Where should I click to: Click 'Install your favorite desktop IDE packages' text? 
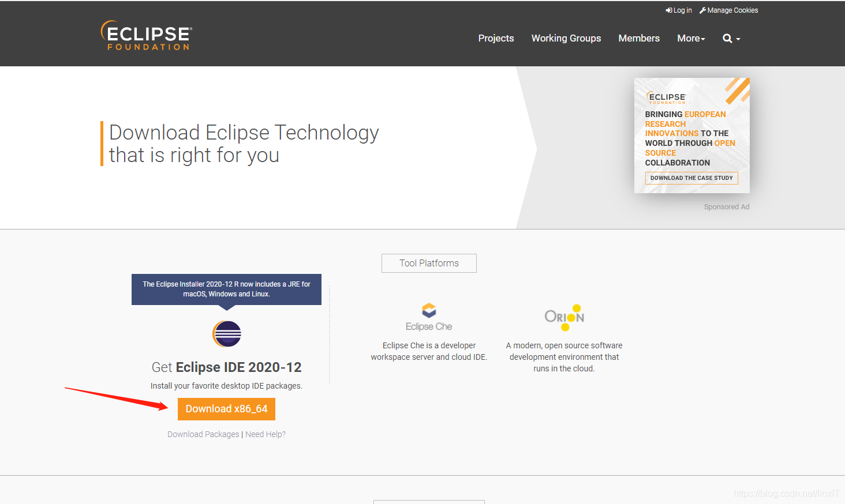pos(226,386)
